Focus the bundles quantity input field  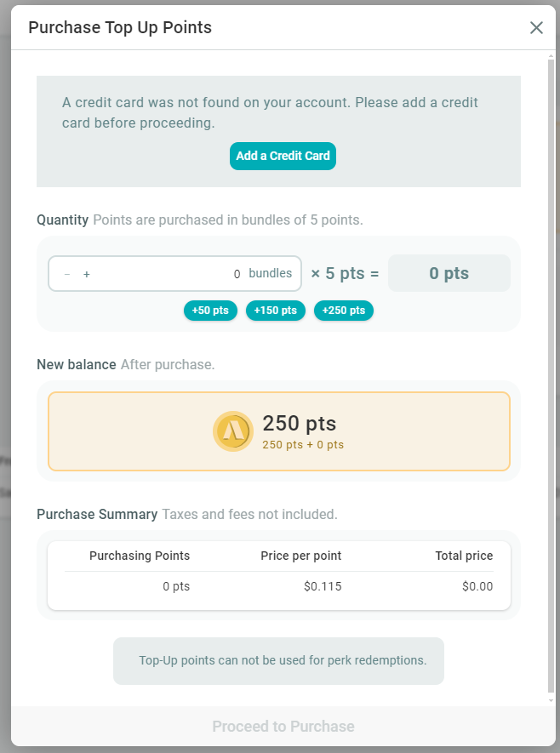(x=170, y=274)
